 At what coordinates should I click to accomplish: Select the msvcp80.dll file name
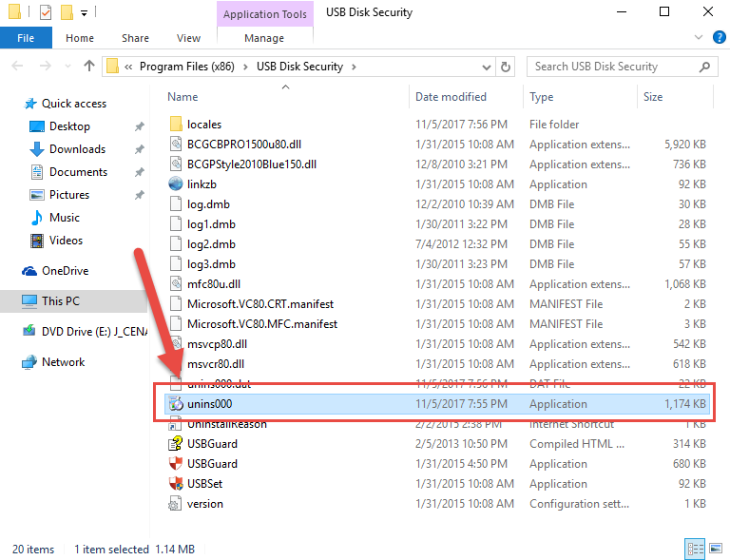tap(217, 344)
